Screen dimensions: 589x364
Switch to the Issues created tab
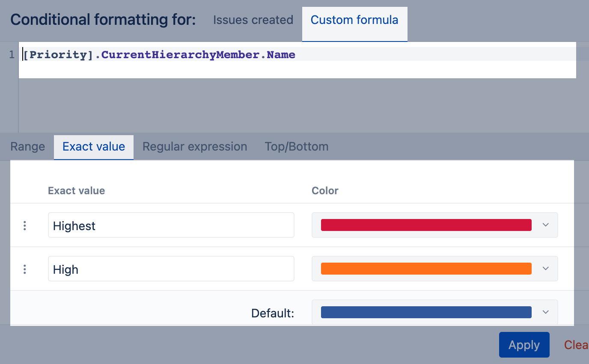pyautogui.click(x=253, y=20)
